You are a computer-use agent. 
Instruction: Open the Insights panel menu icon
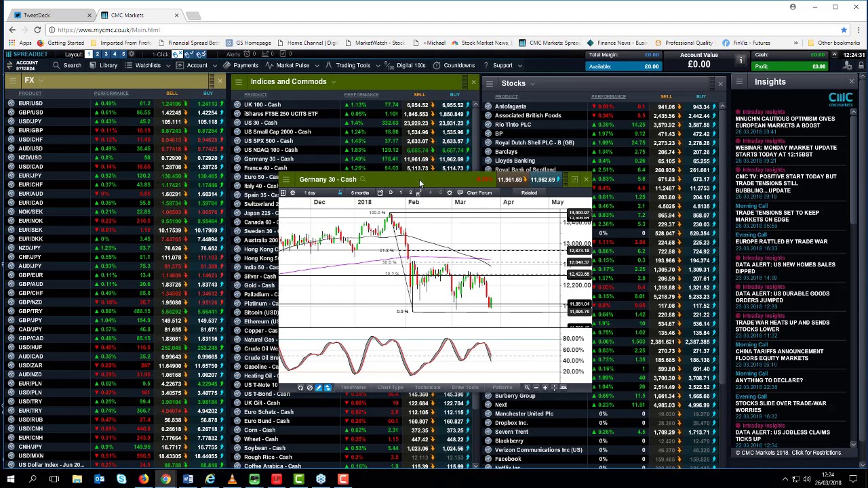click(x=739, y=82)
